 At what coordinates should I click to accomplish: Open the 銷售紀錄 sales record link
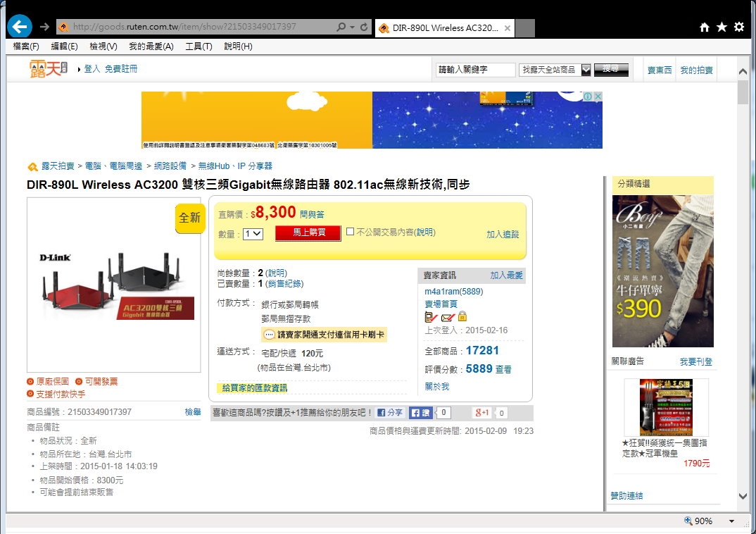284,284
